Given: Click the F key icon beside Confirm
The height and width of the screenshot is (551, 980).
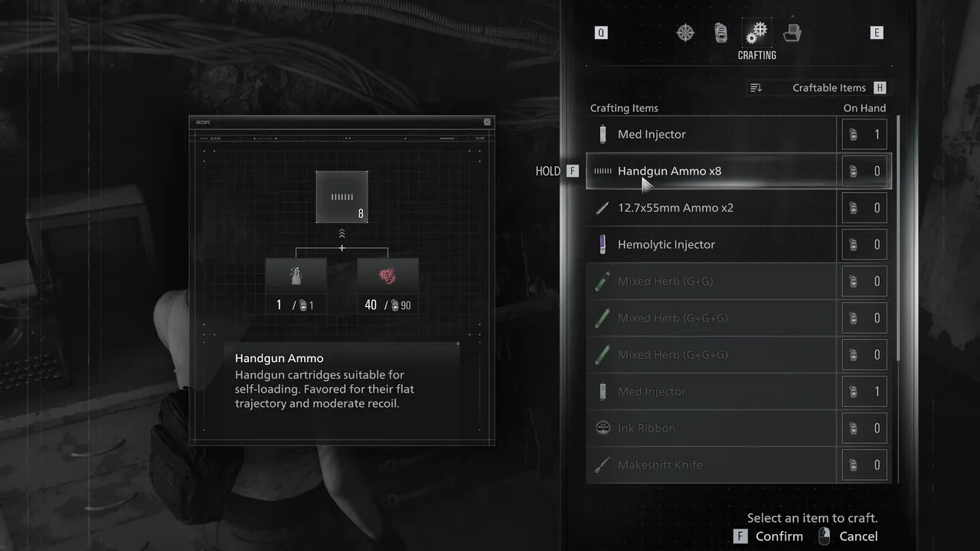Looking at the screenshot, I should (740, 536).
